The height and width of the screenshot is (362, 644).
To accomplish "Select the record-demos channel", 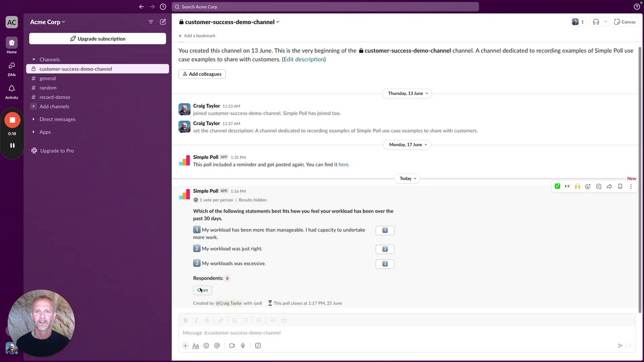I will [x=98, y=97].
